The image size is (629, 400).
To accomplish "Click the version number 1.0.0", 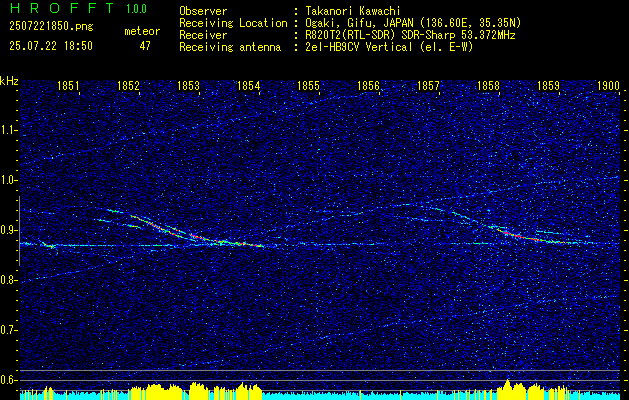I will (x=136, y=8).
